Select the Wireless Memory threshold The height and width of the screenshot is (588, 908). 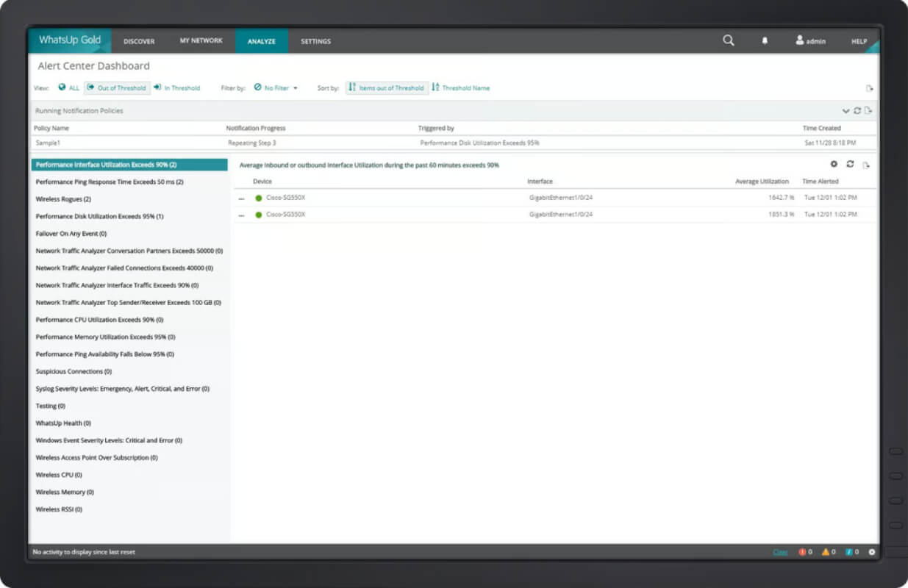click(65, 492)
